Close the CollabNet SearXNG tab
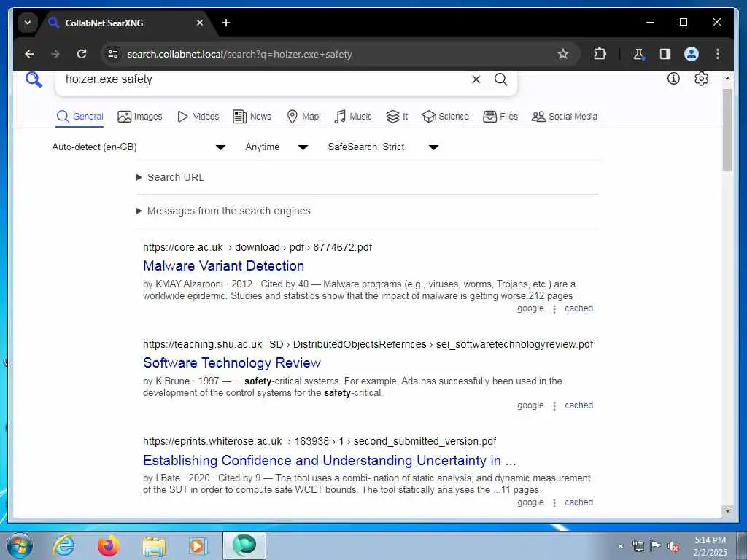Viewport: 747px width, 560px height. (x=200, y=23)
